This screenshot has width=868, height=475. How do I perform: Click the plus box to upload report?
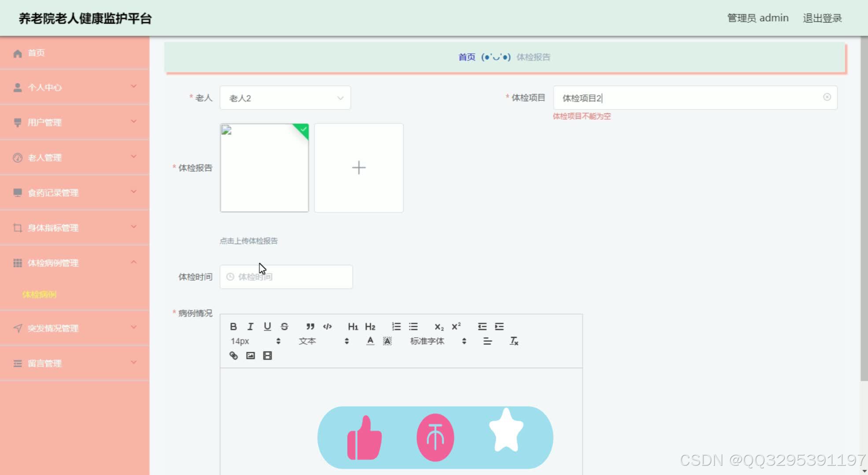coord(359,168)
